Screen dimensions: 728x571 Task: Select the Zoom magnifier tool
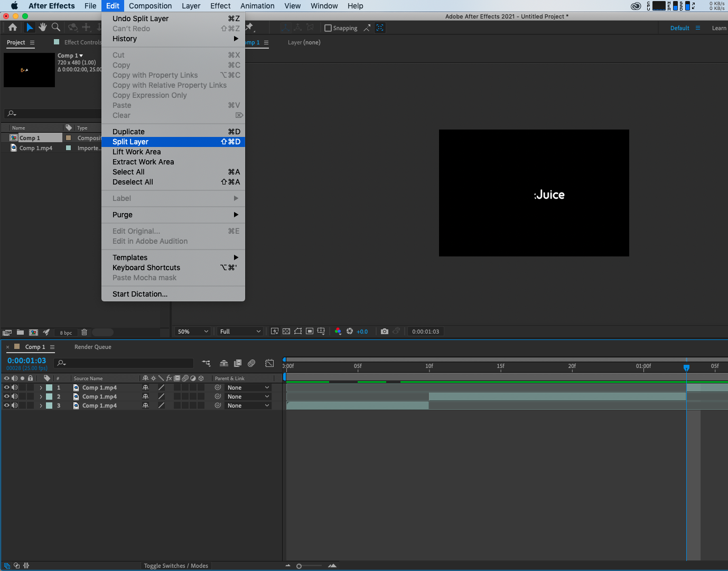click(55, 27)
